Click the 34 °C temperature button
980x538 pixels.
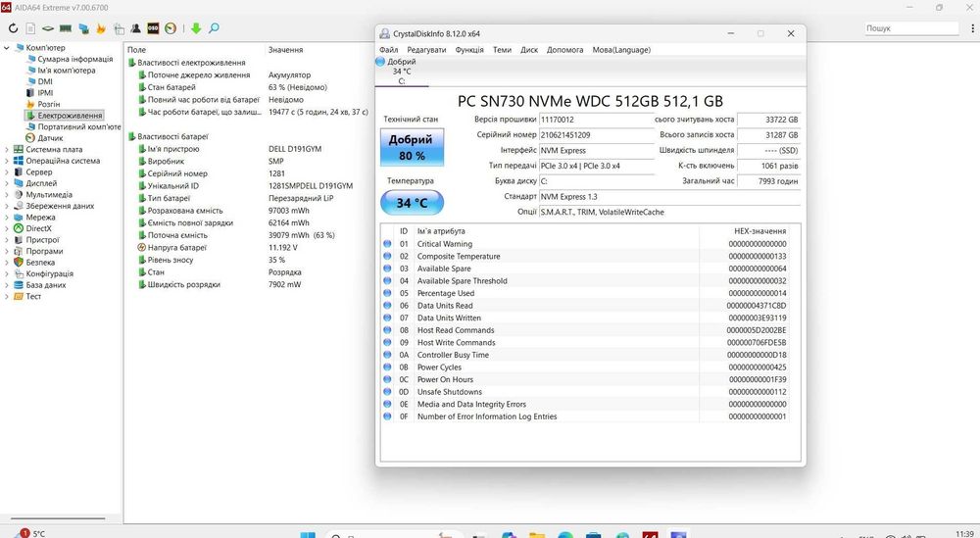tap(412, 203)
